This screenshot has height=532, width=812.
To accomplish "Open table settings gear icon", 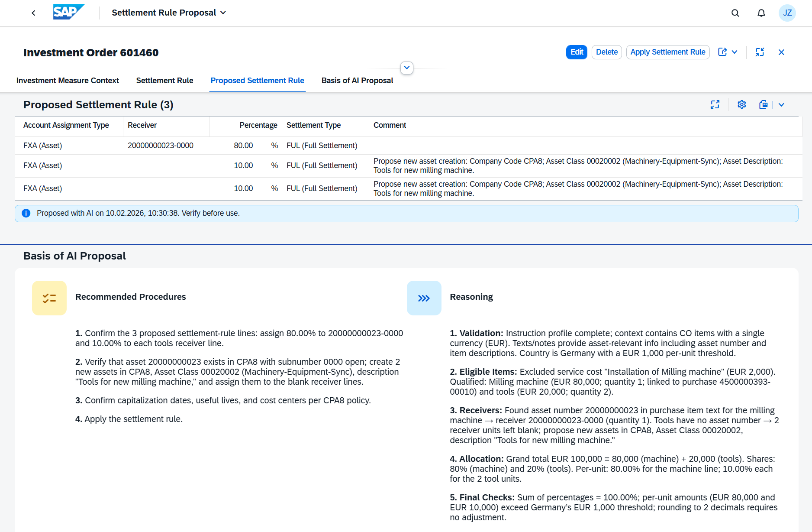I will 741,104.
